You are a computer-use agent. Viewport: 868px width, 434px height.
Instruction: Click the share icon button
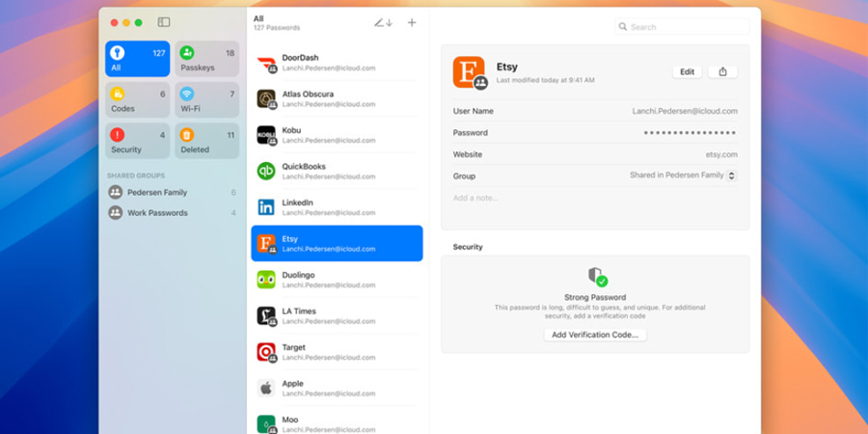722,72
